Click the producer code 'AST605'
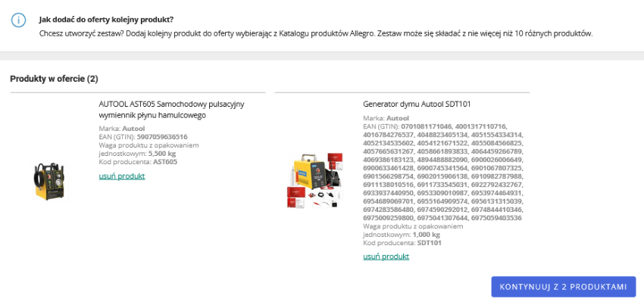The height and width of the screenshot is (305, 644). [165, 162]
